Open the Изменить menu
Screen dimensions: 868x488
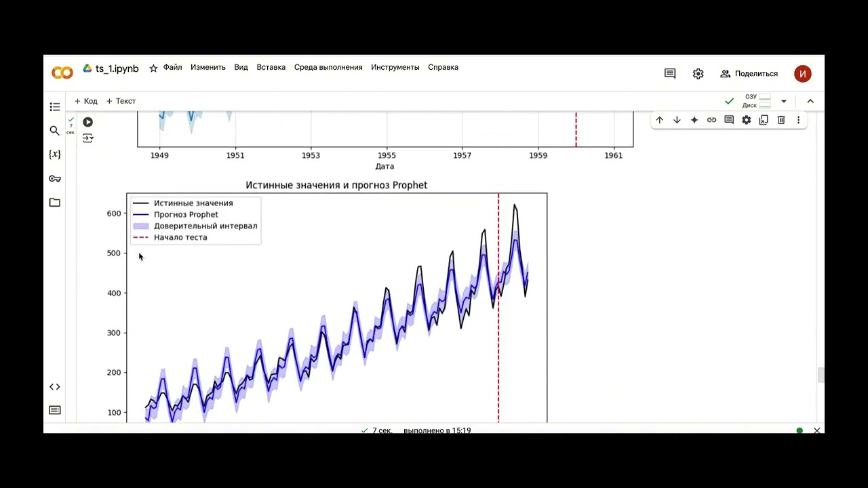pyautogui.click(x=208, y=68)
